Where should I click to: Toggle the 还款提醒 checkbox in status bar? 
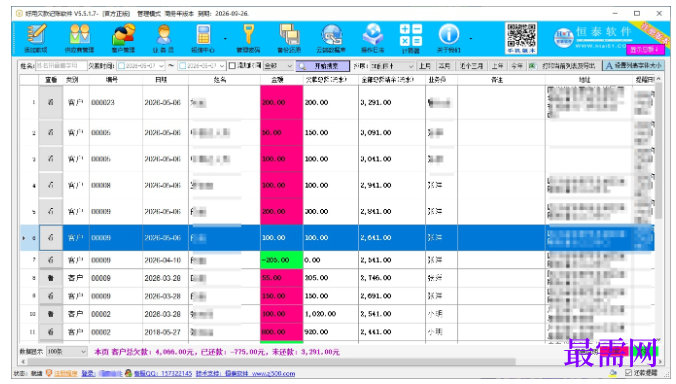tap(628, 372)
